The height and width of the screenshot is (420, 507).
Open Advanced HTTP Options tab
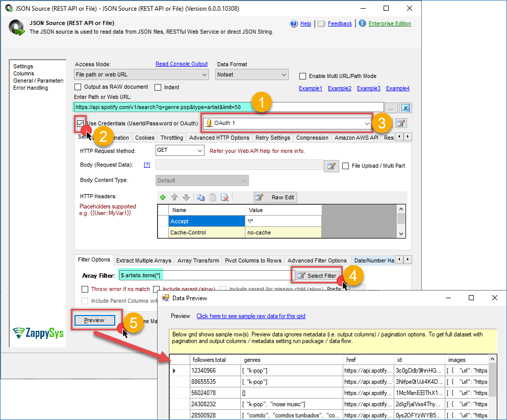[x=219, y=138]
